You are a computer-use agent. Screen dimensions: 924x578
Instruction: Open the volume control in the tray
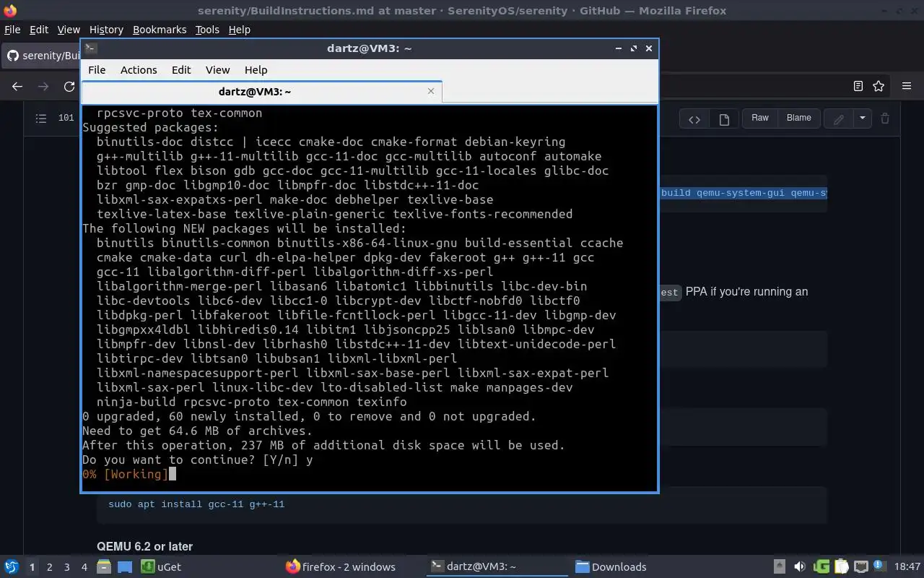(x=799, y=566)
